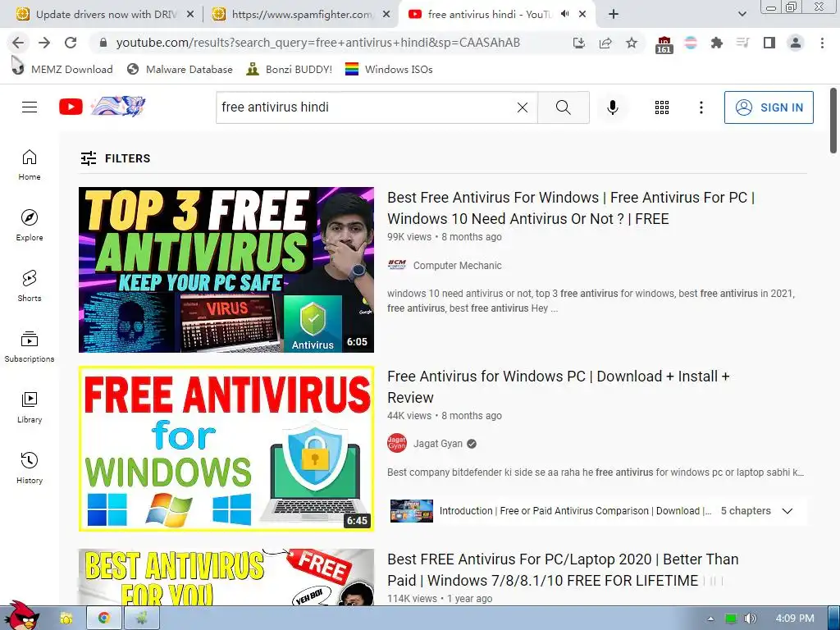This screenshot has width=840, height=630.
Task: Open the Chrome three-dot menu
Action: [x=822, y=43]
